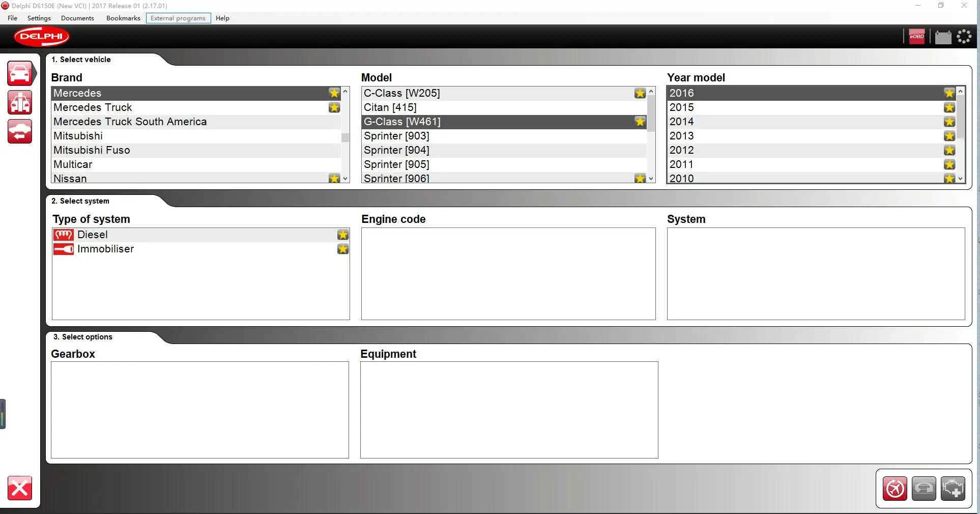
Task: Toggle favorite star for year 2014
Action: tap(949, 122)
